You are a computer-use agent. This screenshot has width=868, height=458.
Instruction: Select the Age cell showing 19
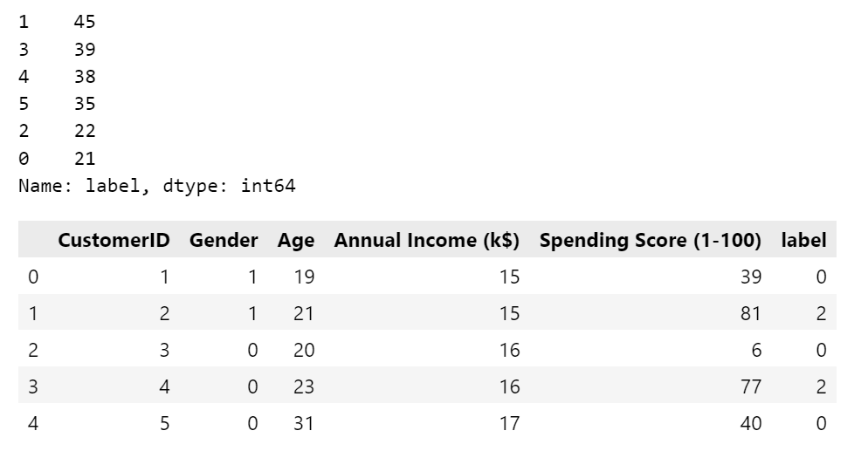coord(304,277)
